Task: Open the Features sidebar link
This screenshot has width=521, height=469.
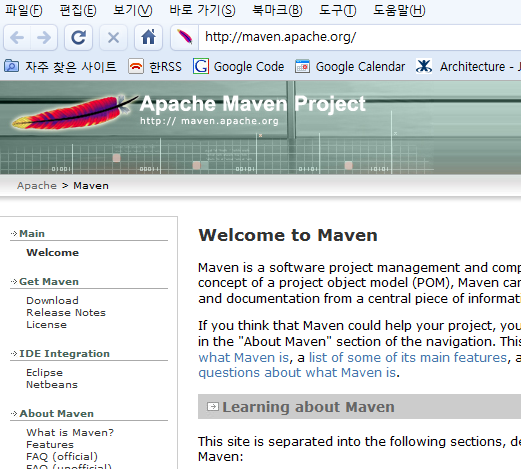Action: tap(50, 445)
